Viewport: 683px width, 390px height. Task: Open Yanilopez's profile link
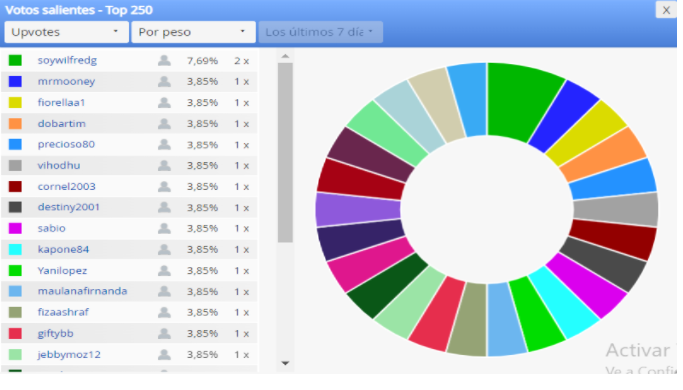click(x=62, y=271)
